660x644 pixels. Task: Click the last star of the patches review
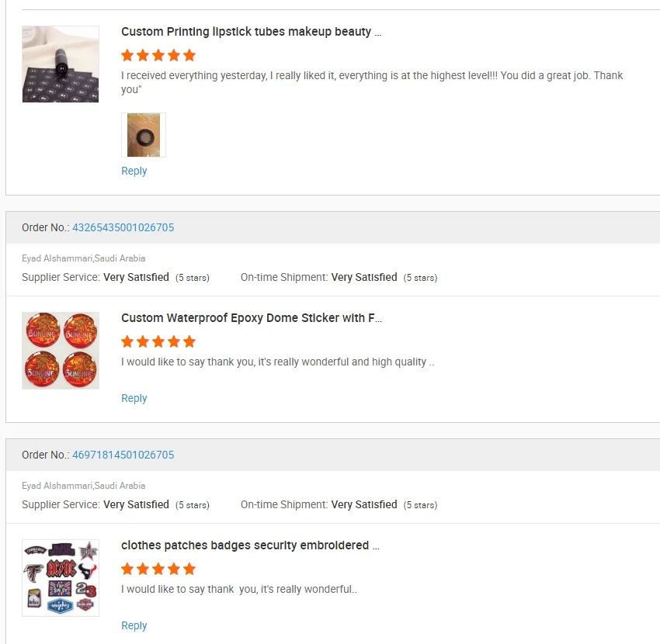coord(189,569)
